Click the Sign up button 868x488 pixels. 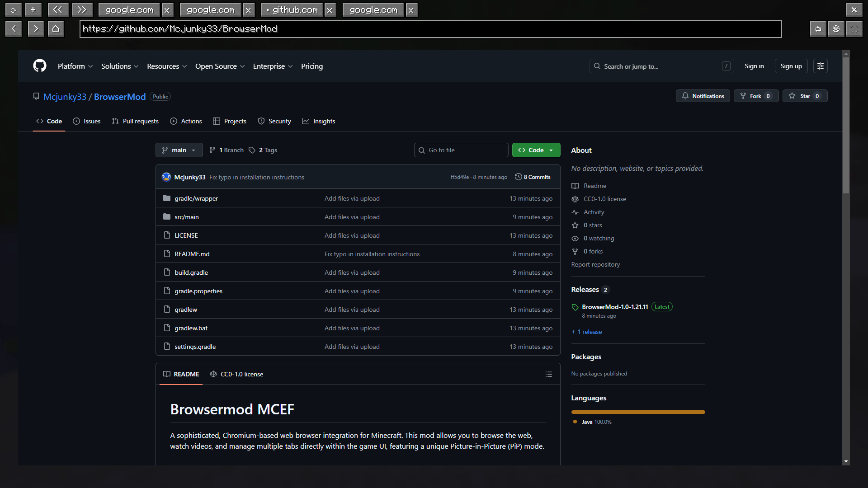(791, 66)
